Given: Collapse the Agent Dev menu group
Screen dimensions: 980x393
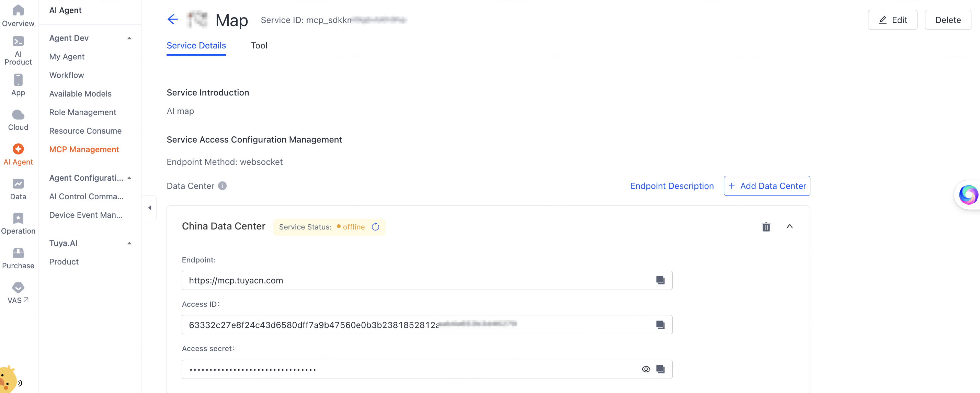Looking at the screenshot, I should [129, 38].
